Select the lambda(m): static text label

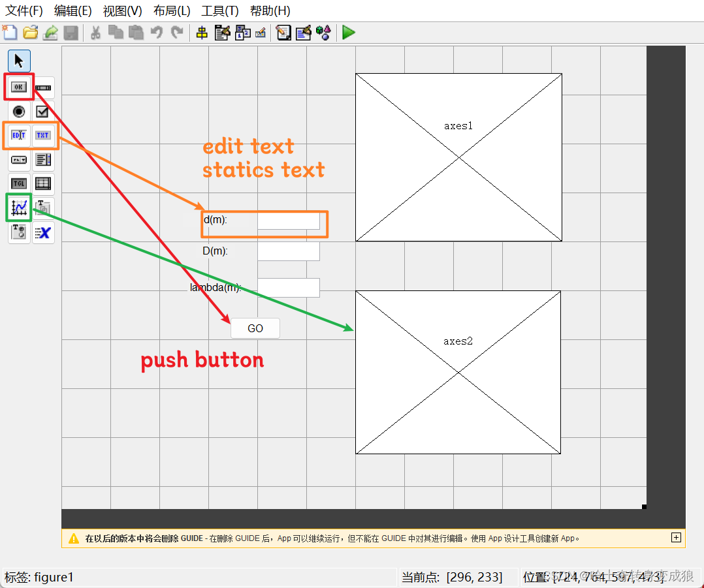[216, 288]
